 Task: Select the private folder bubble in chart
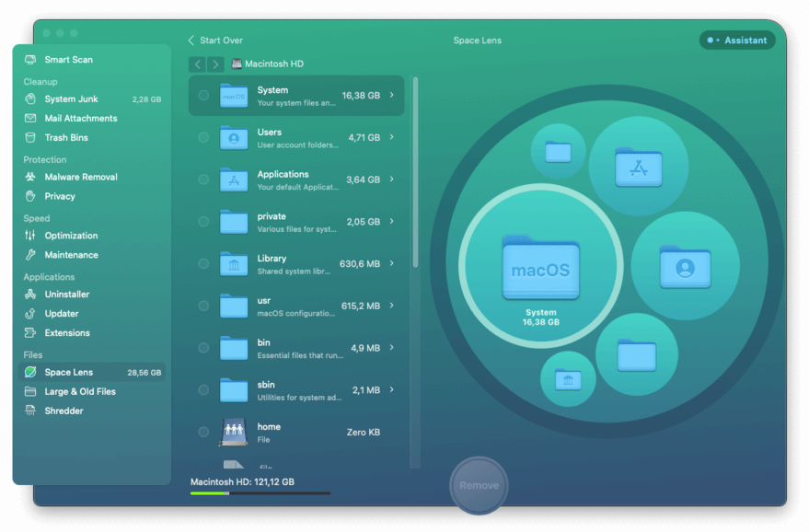(637, 354)
